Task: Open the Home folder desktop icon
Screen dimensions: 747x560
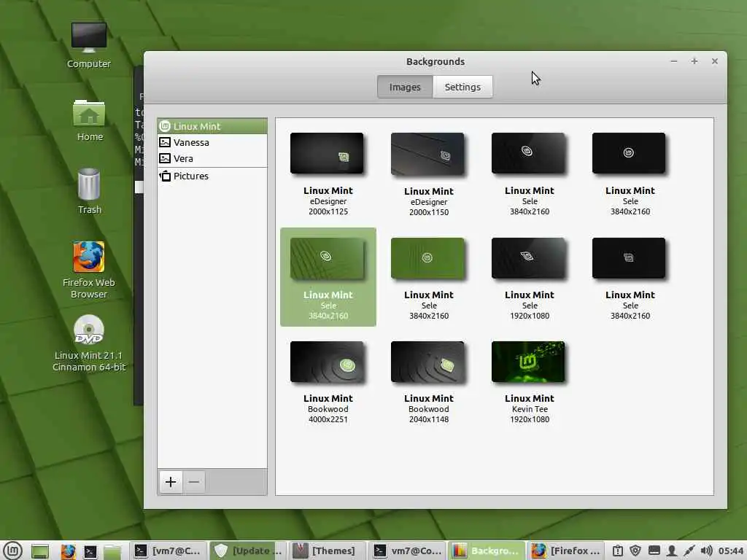Action: point(90,120)
